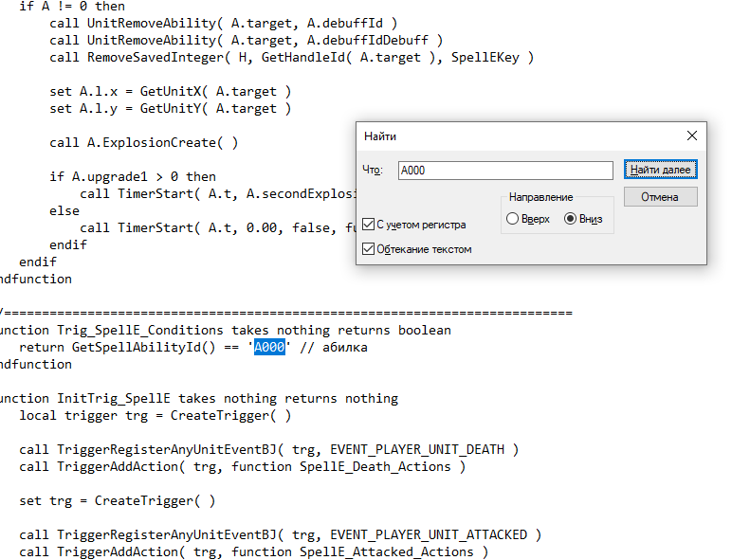Click 'if A != 0 then' line
Screen dimensions: 750x560
[72, 7]
